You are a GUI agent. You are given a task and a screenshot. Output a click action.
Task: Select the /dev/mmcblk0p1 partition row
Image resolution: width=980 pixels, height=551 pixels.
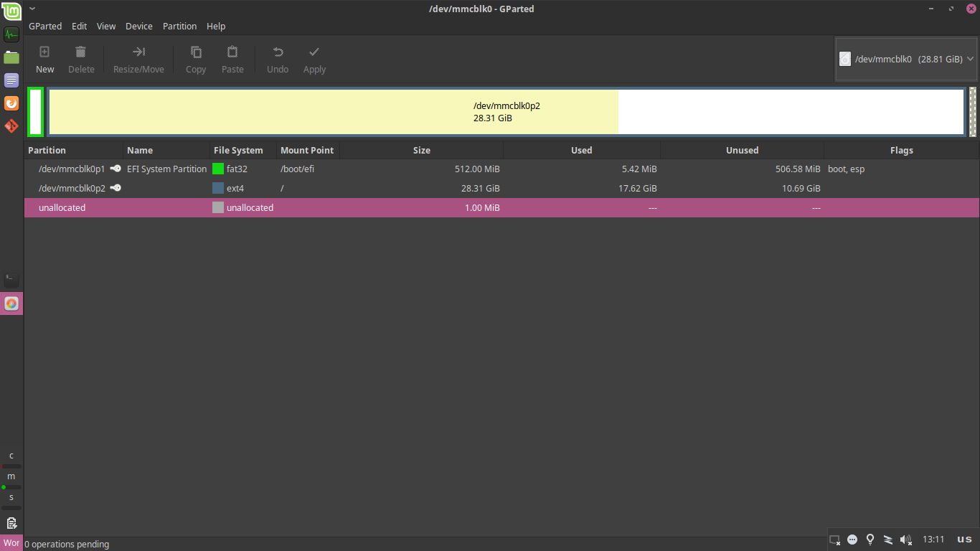pos(501,169)
